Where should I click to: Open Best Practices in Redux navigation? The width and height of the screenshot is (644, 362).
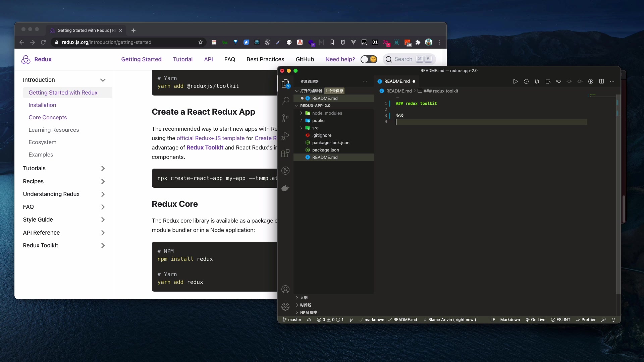265,59
